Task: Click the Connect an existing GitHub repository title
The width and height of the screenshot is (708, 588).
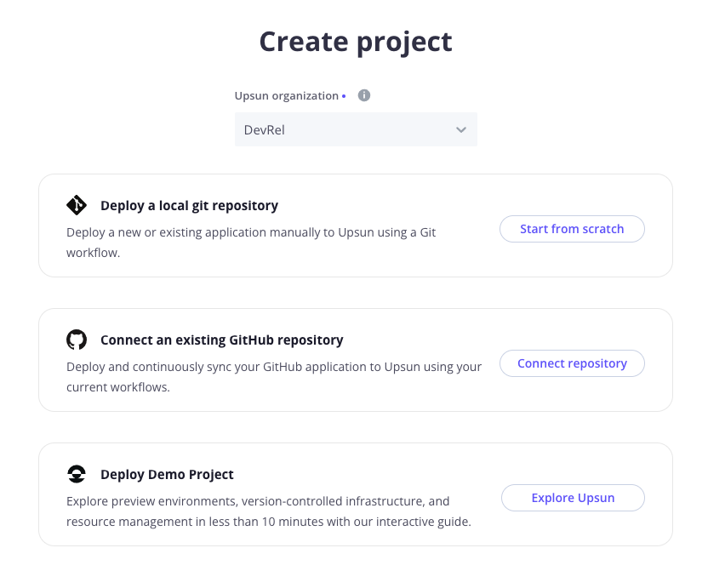Action: click(221, 339)
